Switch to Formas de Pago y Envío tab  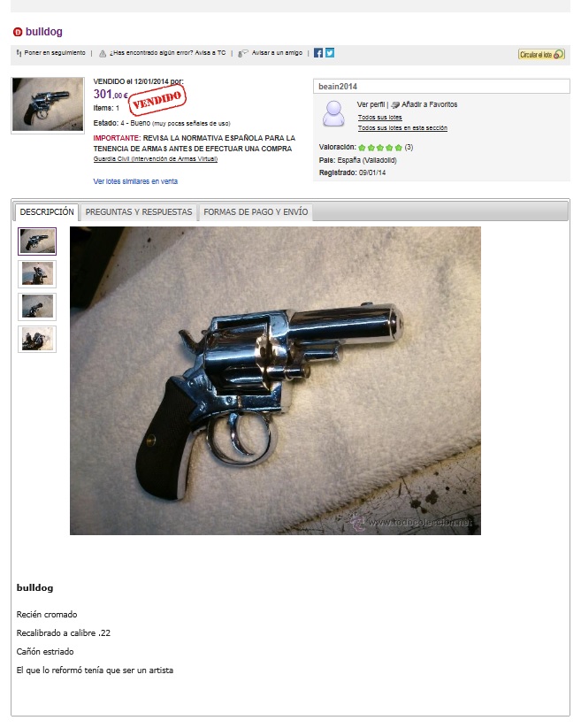(x=256, y=212)
